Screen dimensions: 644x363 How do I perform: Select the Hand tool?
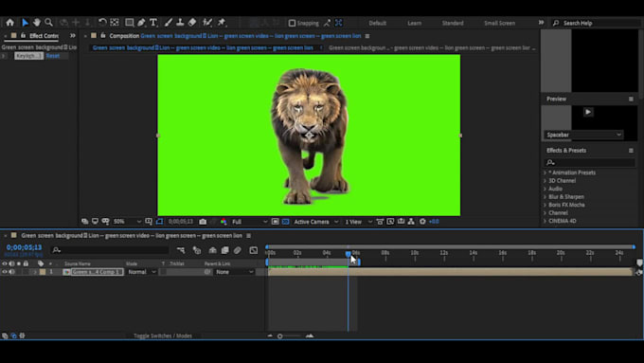37,23
